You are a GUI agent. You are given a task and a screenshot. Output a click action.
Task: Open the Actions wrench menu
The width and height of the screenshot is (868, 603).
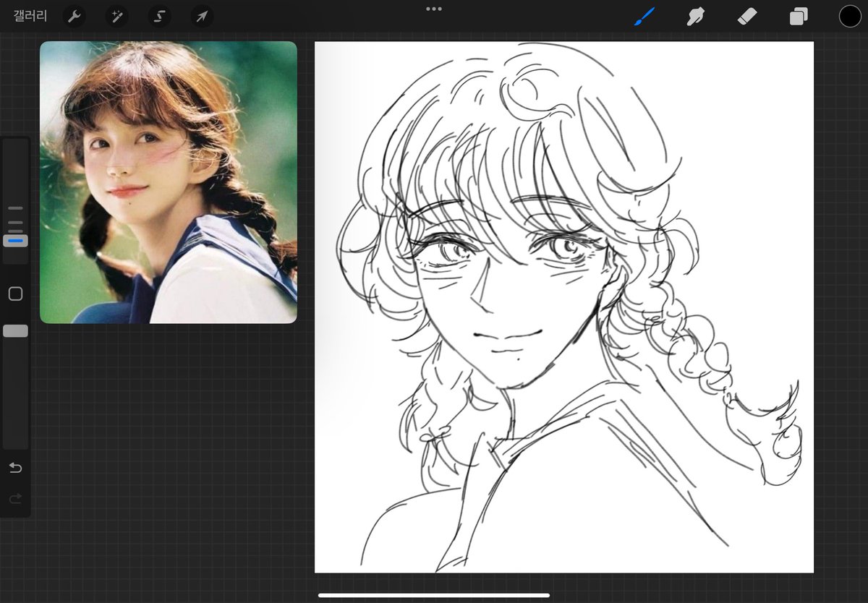pos(74,16)
